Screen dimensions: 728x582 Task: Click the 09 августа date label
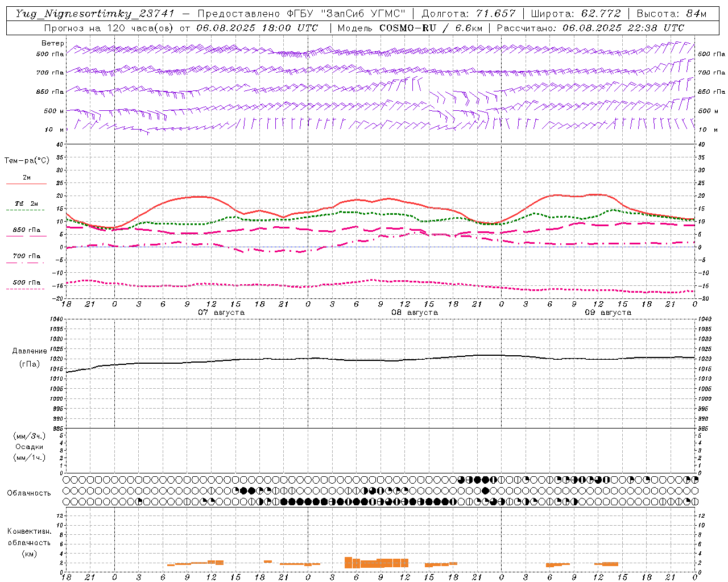pos(608,313)
